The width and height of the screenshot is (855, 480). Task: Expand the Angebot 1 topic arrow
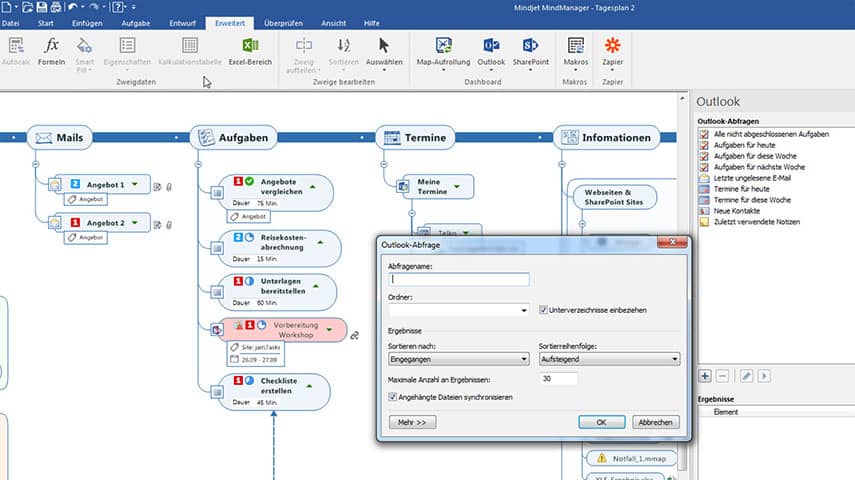pyautogui.click(x=135, y=184)
